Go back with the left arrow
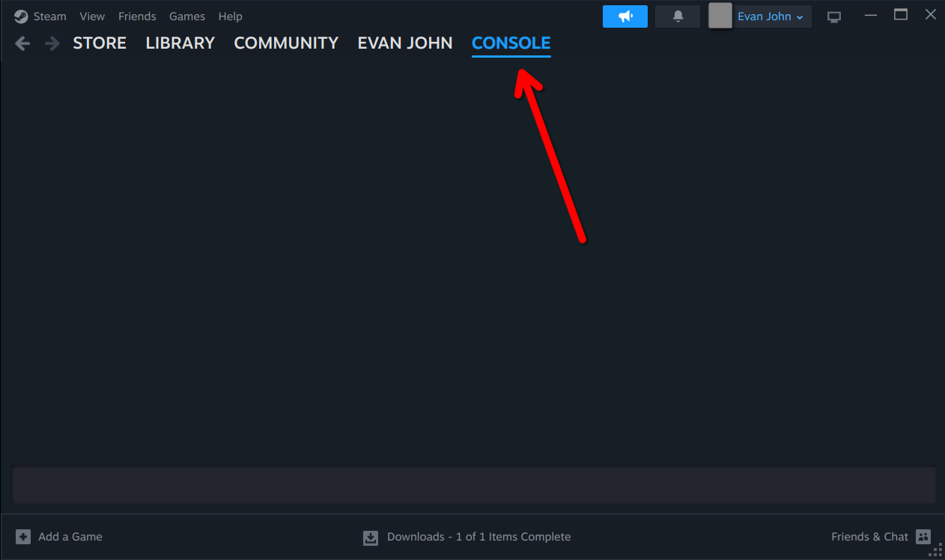 point(22,43)
